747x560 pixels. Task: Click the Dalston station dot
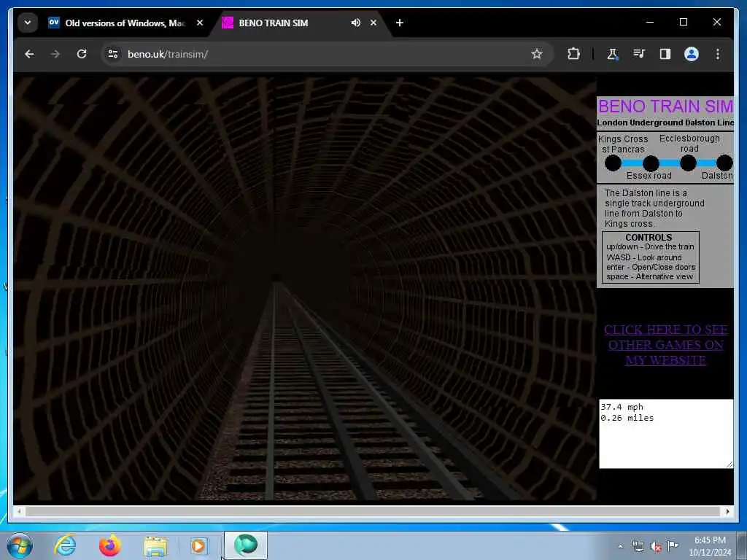724,163
